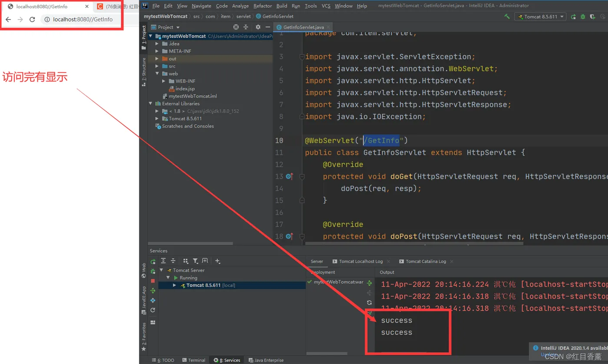Click the Project panel settings gear icon
Screen dimensions: 608x364
point(258,27)
